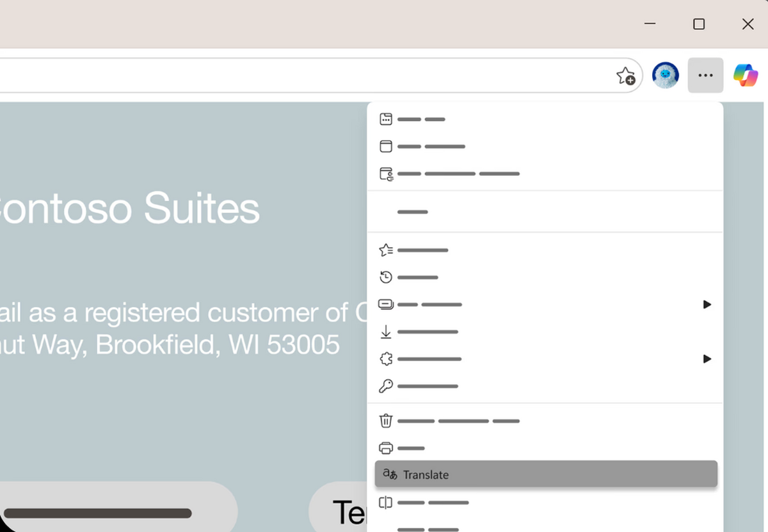Click the puzzle-piece Extensions icon
Screen dimensions: 768x532
coord(386,359)
